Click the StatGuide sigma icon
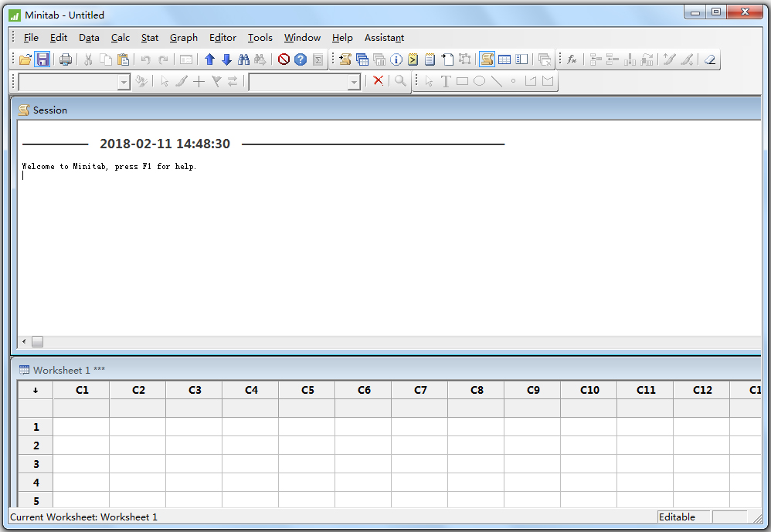 [x=318, y=59]
